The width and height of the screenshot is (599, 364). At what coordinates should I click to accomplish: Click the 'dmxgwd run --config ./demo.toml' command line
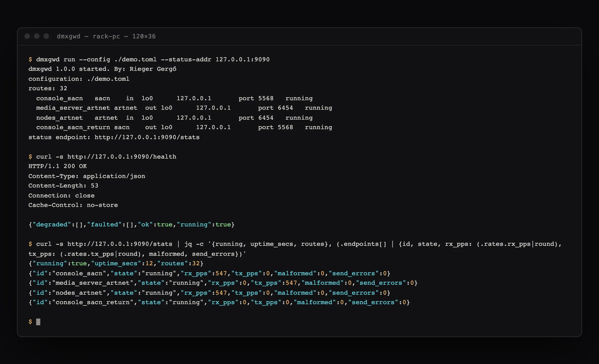149,59
